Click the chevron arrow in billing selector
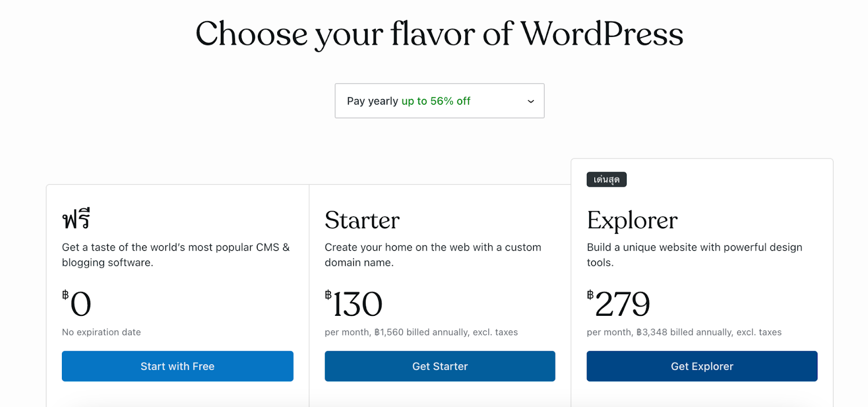Screen dimensions: 868x407 [531, 101]
